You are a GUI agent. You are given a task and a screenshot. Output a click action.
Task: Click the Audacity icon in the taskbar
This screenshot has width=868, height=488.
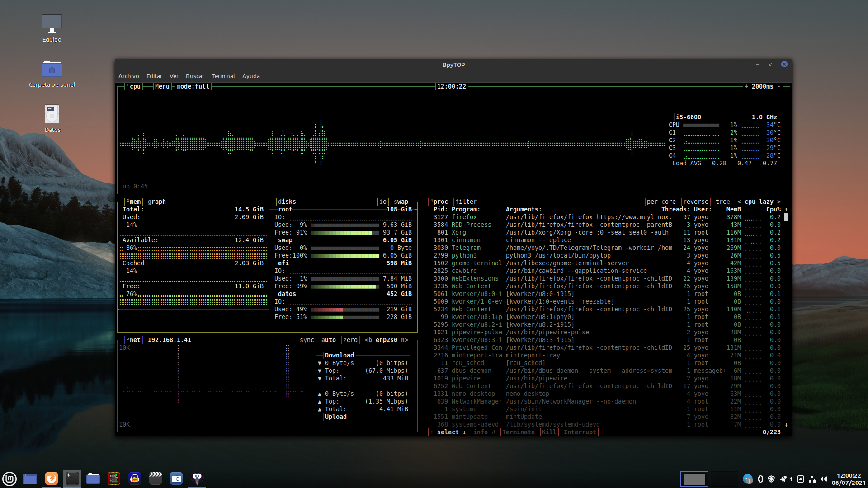tap(135, 479)
